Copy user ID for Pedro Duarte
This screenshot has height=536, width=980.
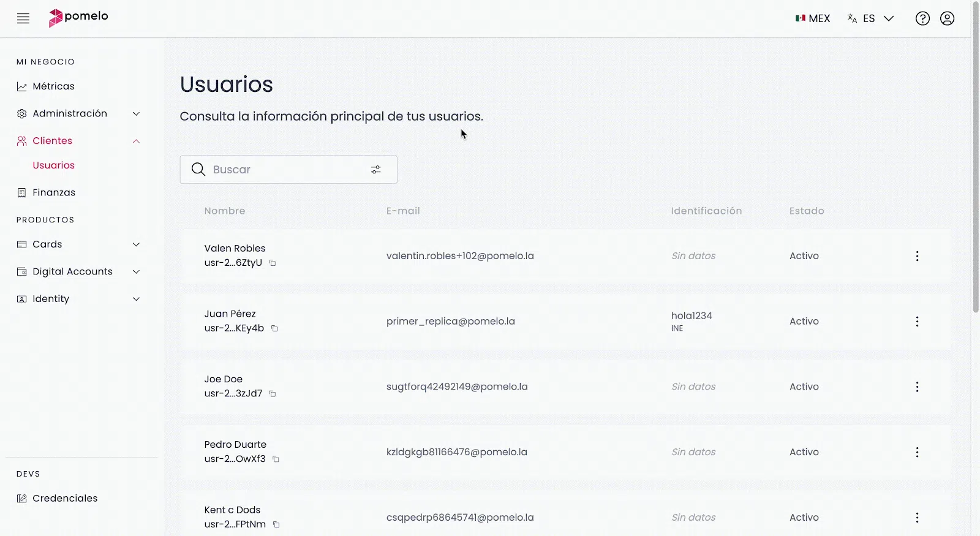click(x=276, y=459)
